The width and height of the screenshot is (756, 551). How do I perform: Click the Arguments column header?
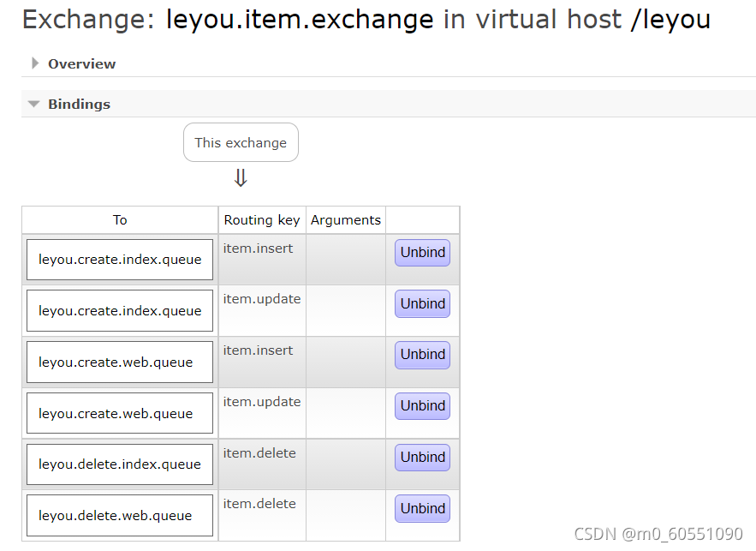pyautogui.click(x=346, y=220)
